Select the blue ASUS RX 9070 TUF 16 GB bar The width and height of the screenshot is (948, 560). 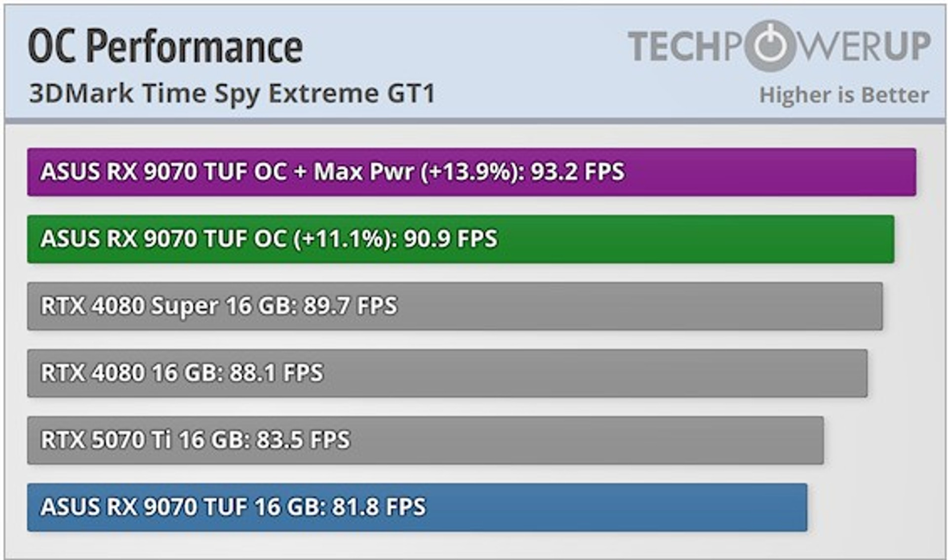click(x=417, y=508)
